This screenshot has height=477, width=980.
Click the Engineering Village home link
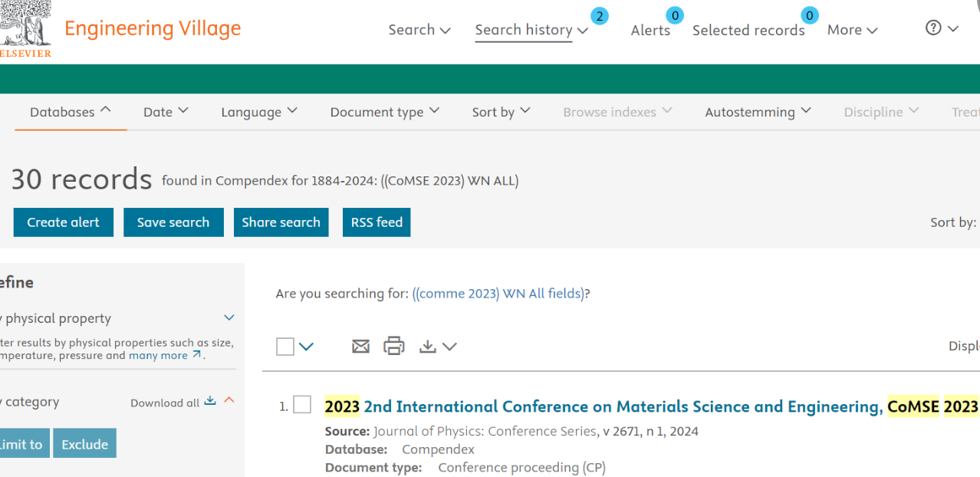tap(153, 29)
